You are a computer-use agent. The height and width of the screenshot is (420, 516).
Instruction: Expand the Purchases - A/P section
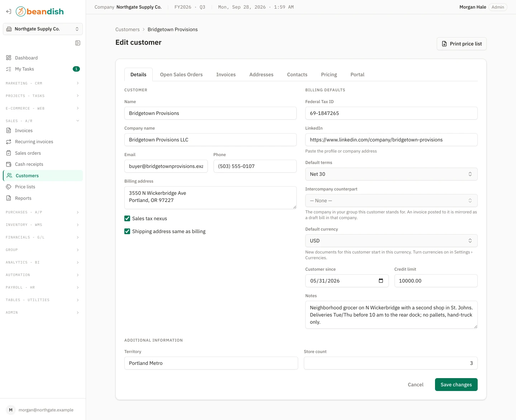click(x=43, y=212)
